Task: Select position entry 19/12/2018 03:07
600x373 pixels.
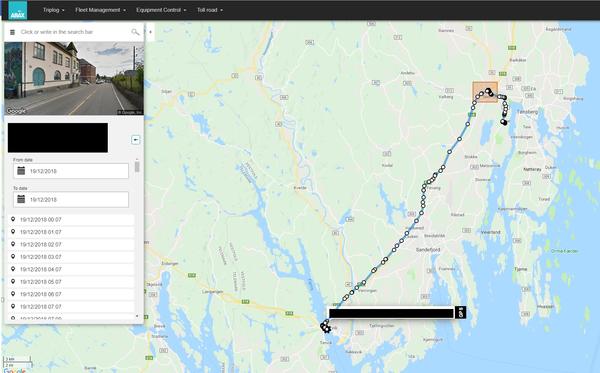Action: pyautogui.click(x=71, y=257)
